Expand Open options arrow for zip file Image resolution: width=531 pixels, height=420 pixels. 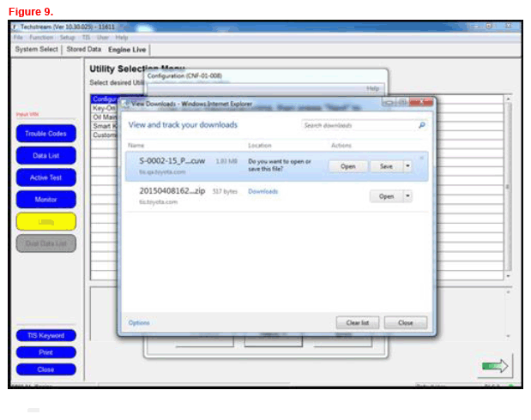[407, 196]
